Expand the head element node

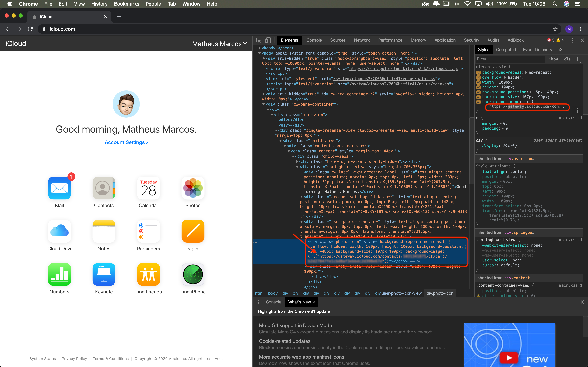260,48
